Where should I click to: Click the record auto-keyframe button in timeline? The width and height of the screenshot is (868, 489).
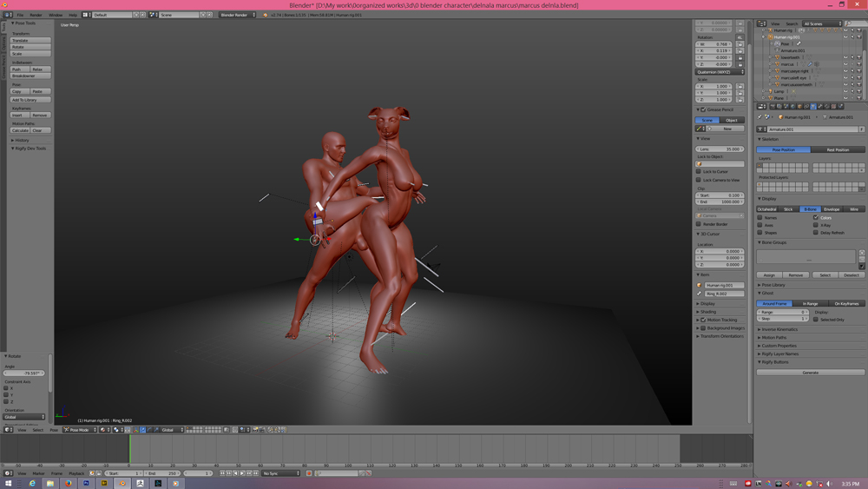tap(308, 473)
